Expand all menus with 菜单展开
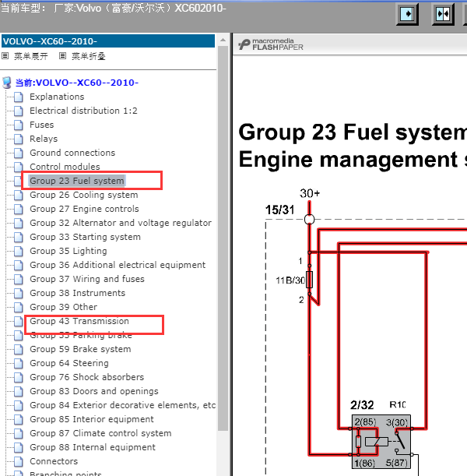Image resolution: width=467 pixels, height=476 pixels. pos(31,56)
